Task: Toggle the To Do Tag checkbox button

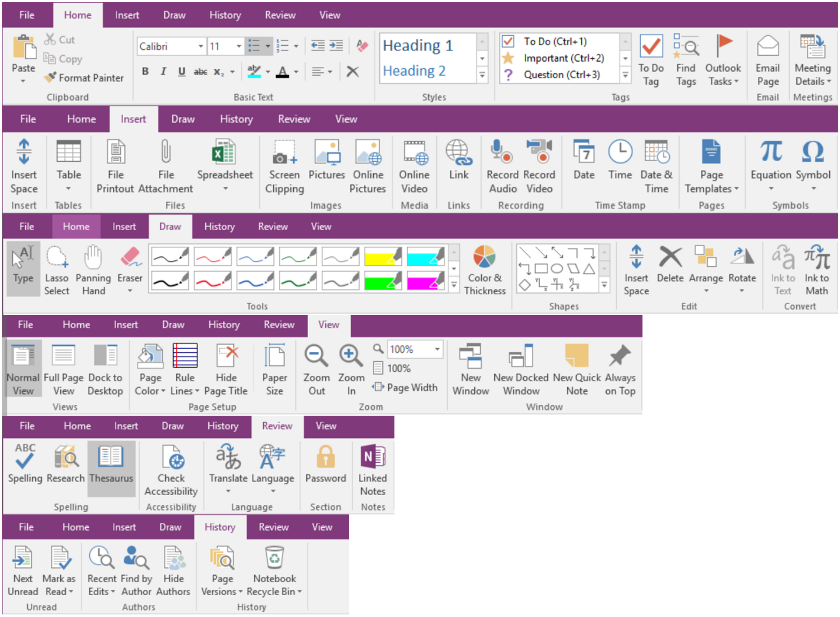Action: coord(651,60)
